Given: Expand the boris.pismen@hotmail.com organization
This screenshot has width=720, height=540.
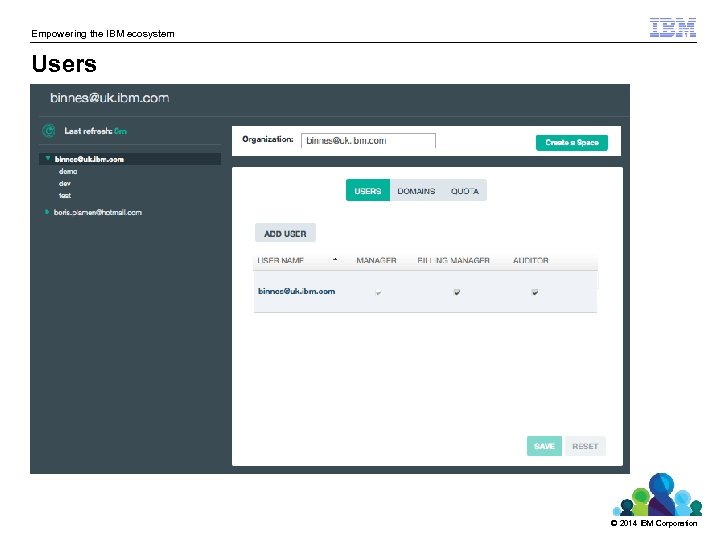Looking at the screenshot, I should click(47, 212).
